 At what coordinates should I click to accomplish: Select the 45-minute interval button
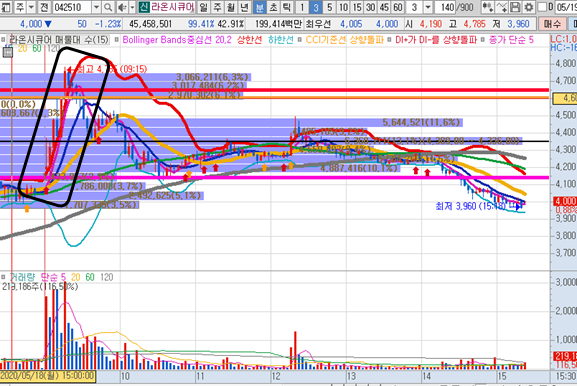pyautogui.click(x=384, y=7)
